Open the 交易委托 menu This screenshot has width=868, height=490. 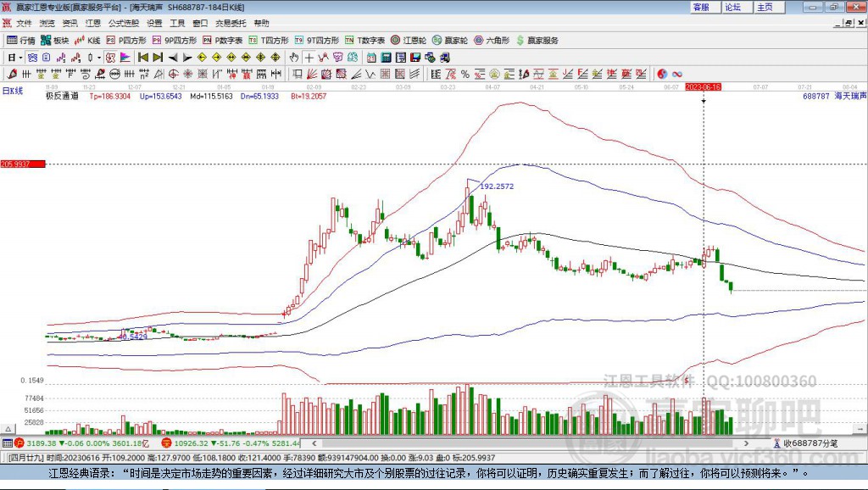pyautogui.click(x=231, y=23)
